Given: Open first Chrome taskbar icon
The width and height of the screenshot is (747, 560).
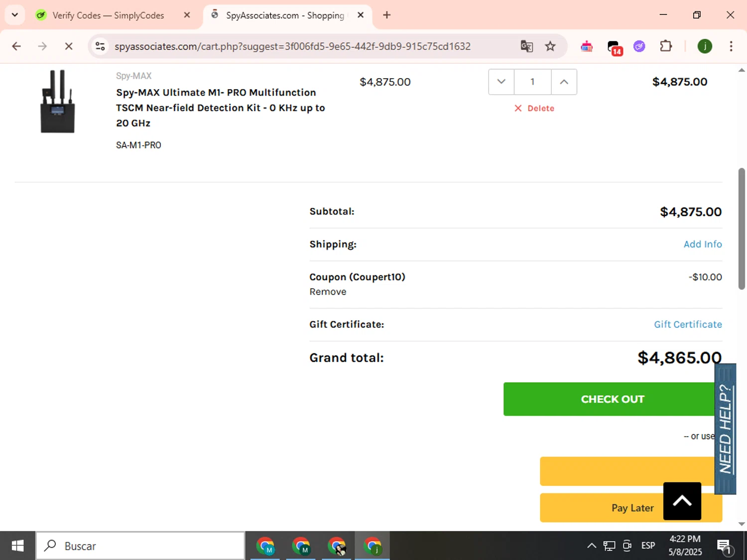Looking at the screenshot, I should pyautogui.click(x=265, y=546).
